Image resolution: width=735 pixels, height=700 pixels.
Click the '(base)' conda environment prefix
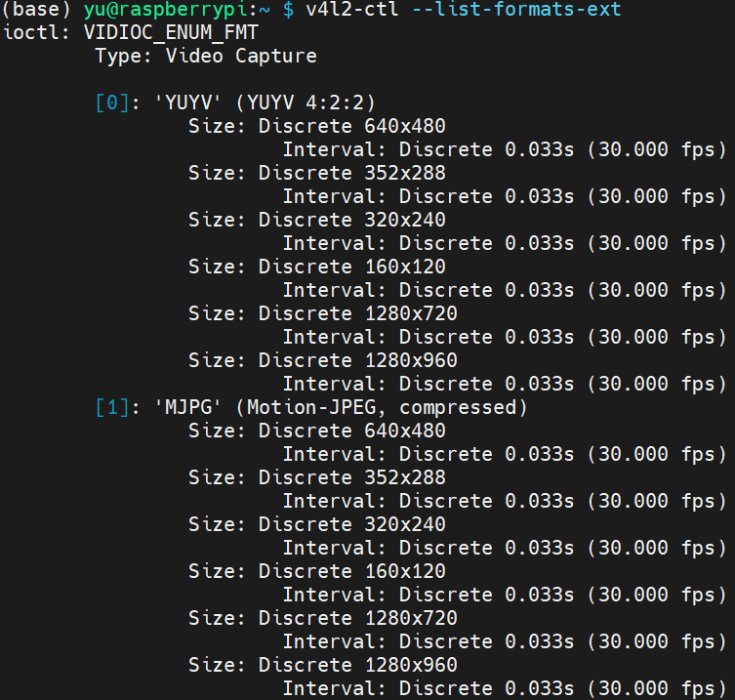(36, 10)
